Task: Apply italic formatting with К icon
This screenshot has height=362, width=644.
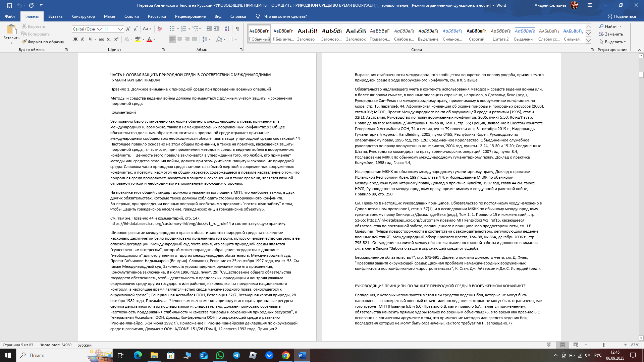Action: coord(83,39)
